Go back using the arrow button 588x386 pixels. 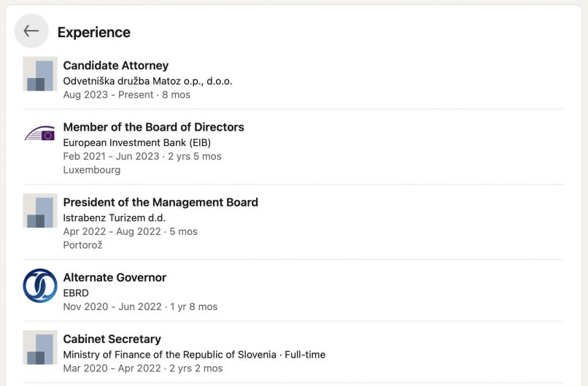[31, 31]
